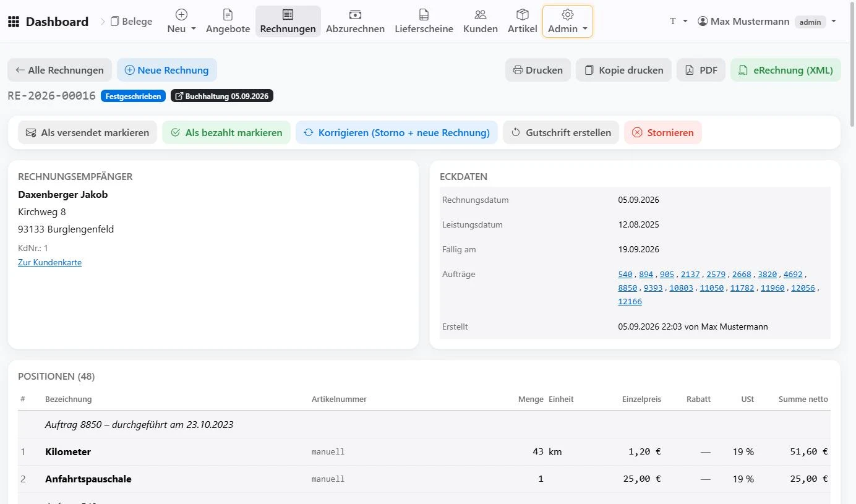Viewport: 856px width, 504px height.
Task: Click Als bezahlt markieren
Action: click(x=226, y=132)
